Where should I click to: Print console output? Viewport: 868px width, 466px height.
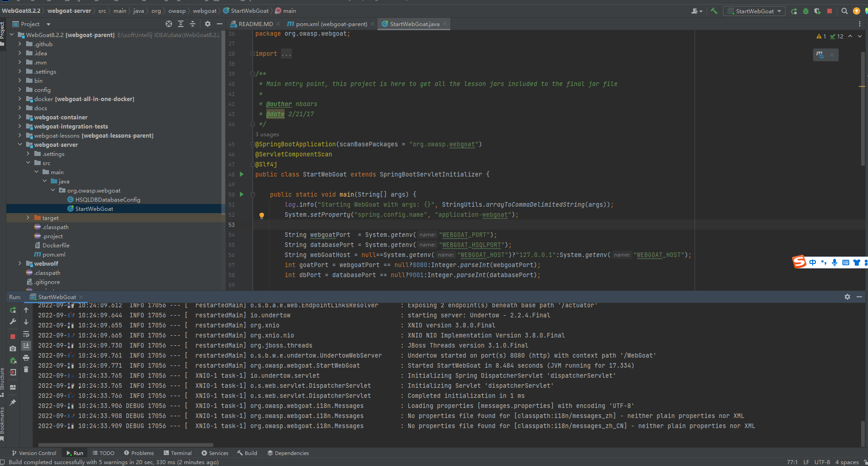tap(26, 358)
